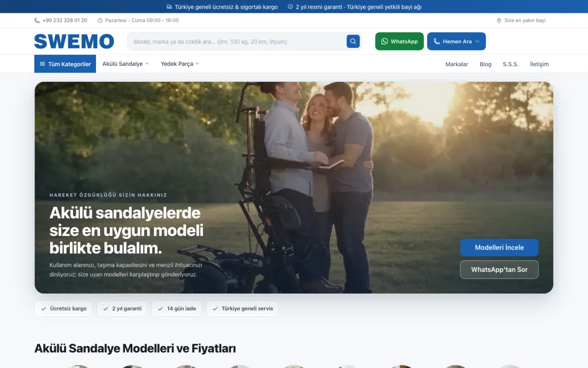Open the Blog page

pos(486,64)
